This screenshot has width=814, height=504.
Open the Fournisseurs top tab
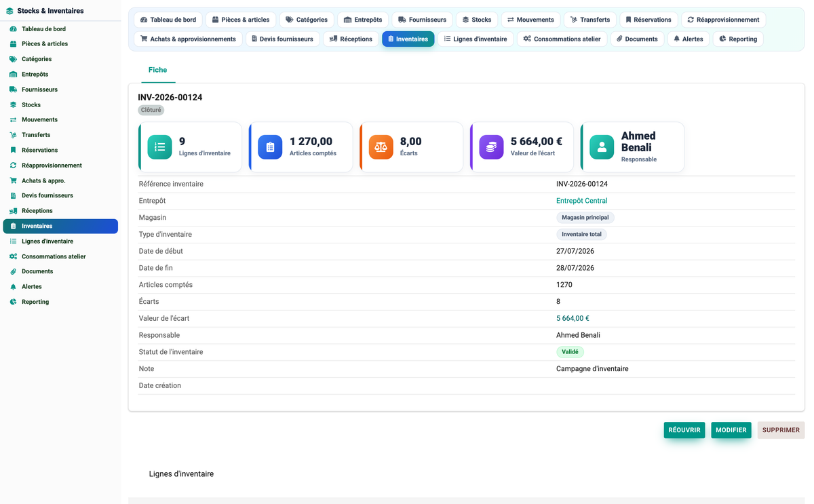tap(422, 20)
